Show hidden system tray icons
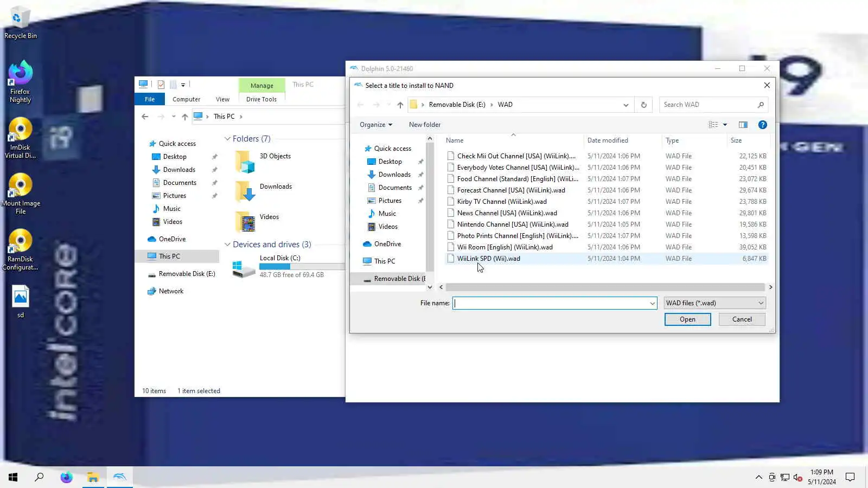The width and height of the screenshot is (868, 488). click(758, 477)
